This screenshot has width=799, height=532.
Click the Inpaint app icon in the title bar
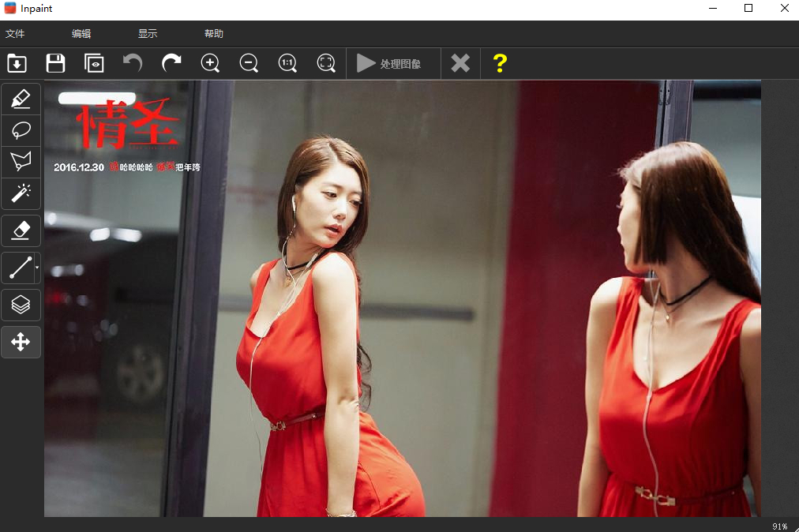tap(10, 8)
